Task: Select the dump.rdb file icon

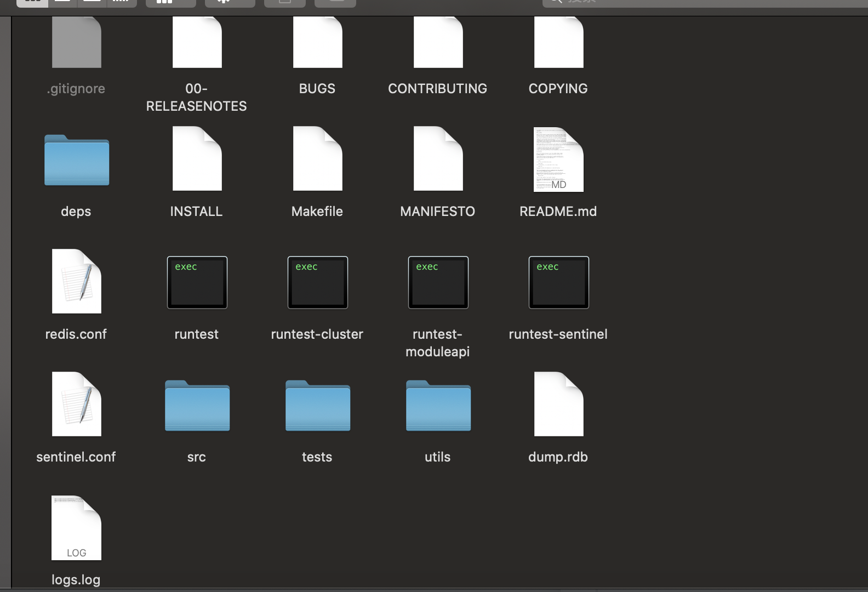Action: [559, 404]
